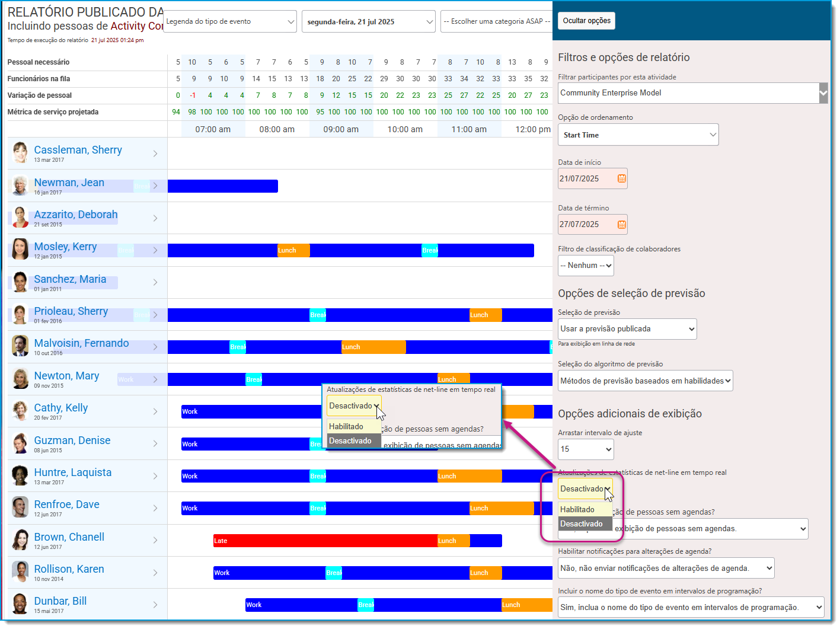Click Pessoal necessário row label

coord(39,62)
